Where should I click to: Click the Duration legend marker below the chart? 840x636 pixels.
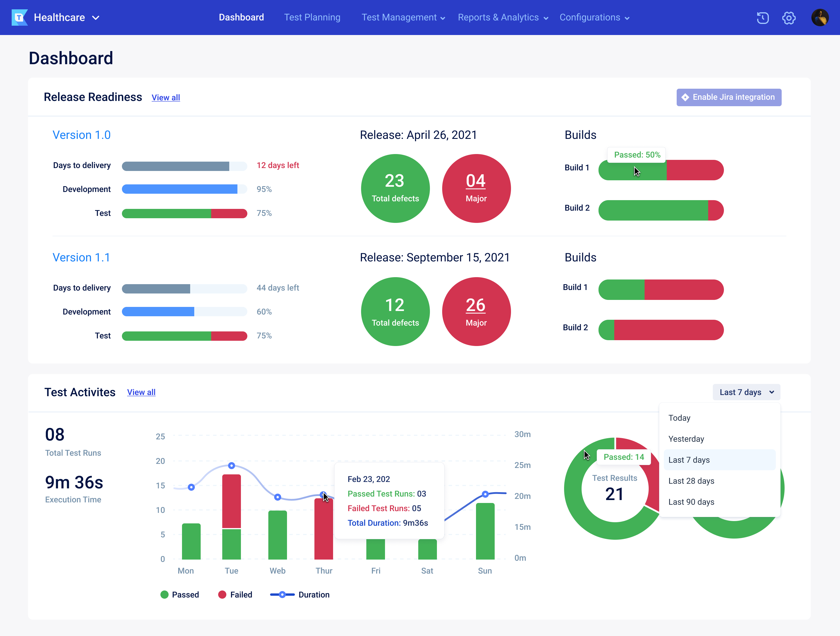(x=282, y=594)
